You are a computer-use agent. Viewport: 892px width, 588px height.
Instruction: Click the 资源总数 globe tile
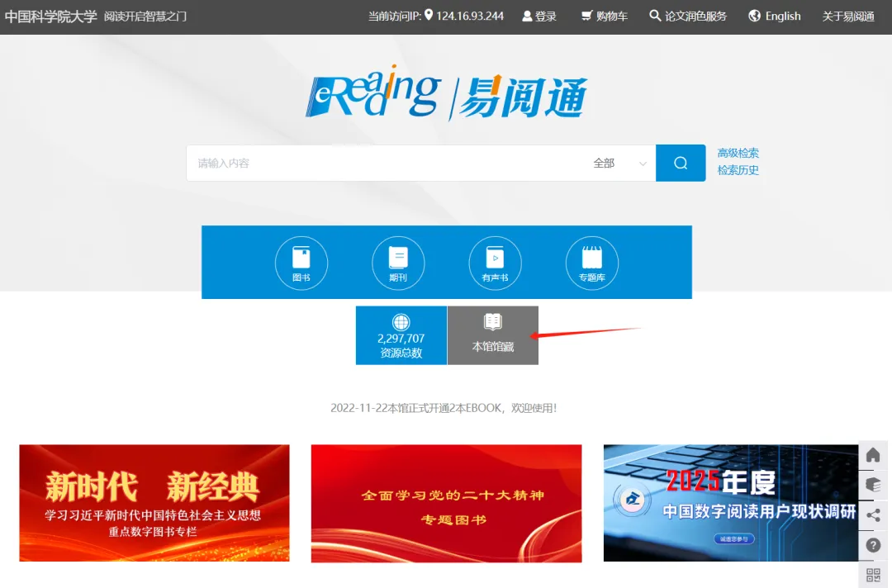(x=401, y=335)
